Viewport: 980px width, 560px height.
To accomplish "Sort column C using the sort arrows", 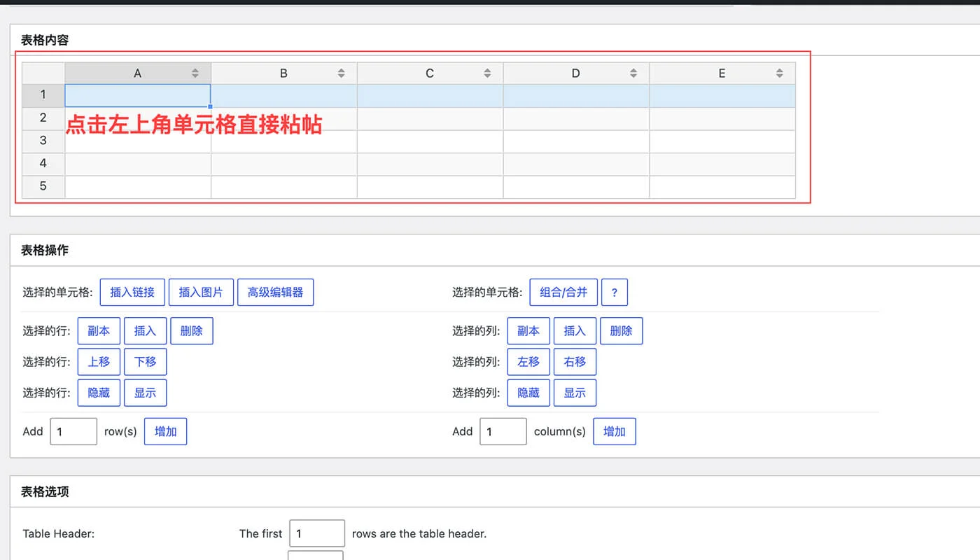I will click(x=487, y=73).
